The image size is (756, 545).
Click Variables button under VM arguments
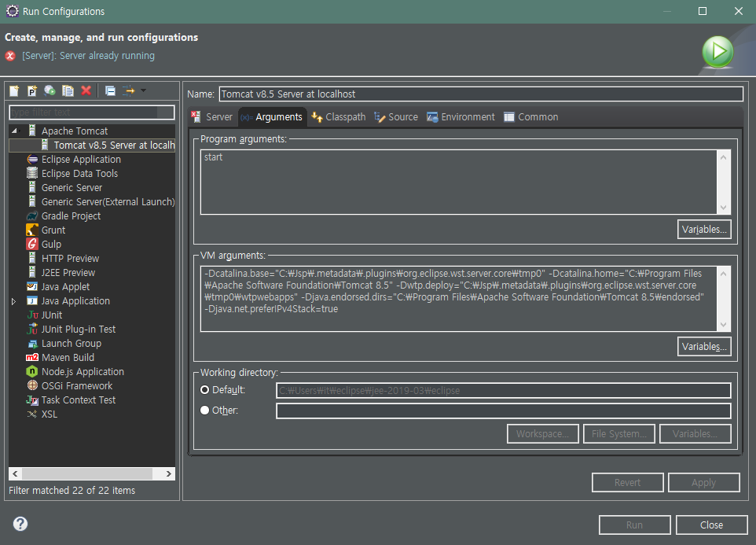(x=704, y=346)
